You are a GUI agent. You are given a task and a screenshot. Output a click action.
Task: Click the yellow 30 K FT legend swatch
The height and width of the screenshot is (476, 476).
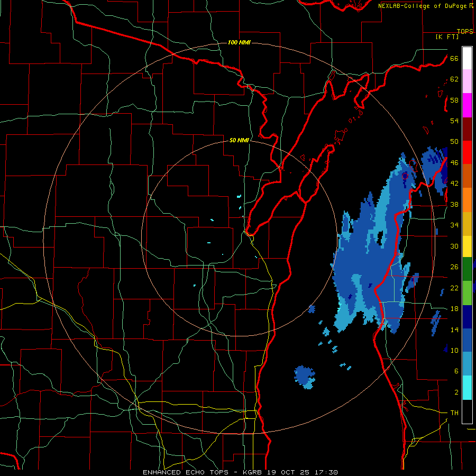[467, 246]
